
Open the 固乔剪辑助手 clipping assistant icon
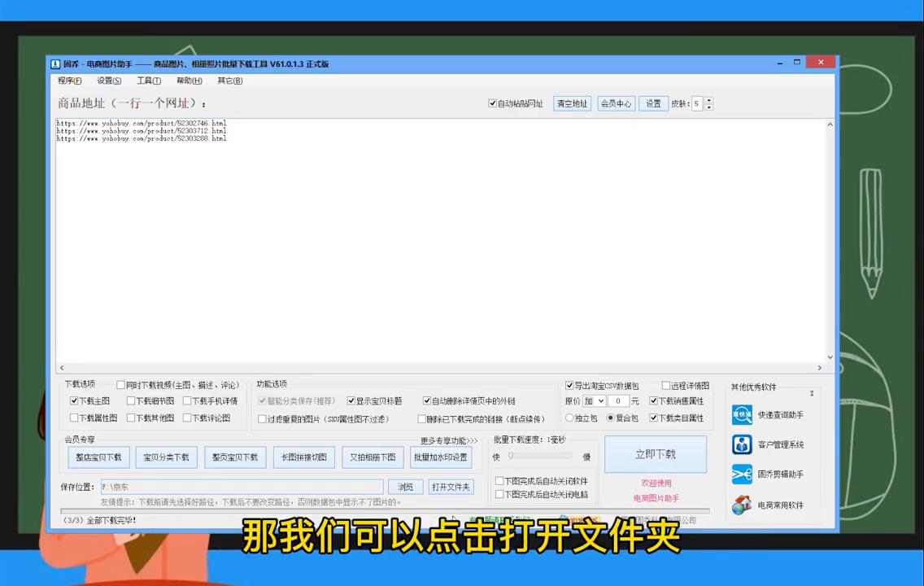click(742, 474)
